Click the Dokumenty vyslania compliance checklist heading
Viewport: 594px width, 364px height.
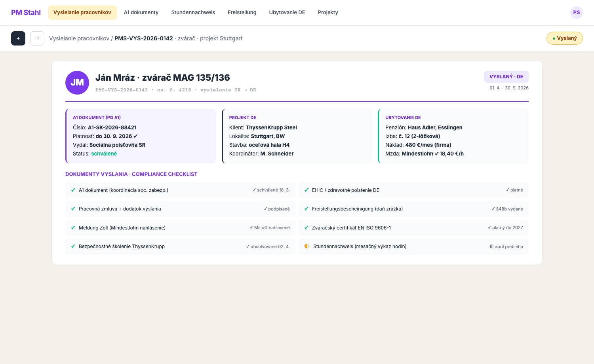[x=131, y=174]
